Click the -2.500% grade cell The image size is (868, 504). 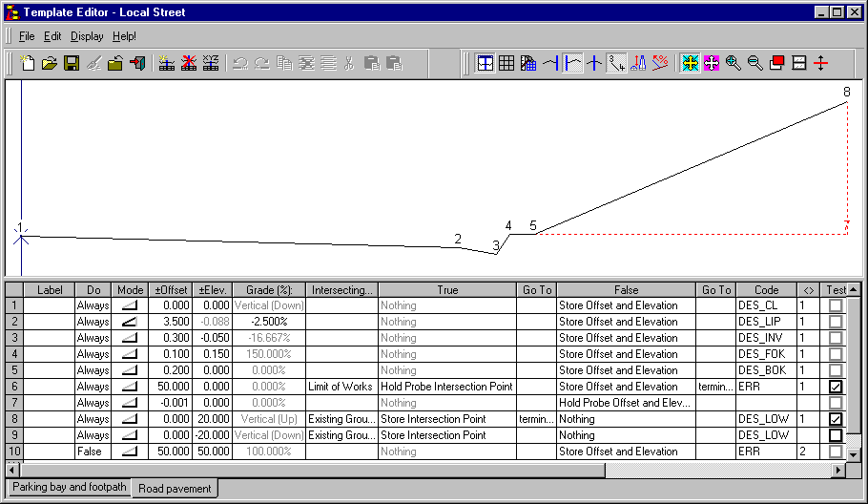pos(268,322)
